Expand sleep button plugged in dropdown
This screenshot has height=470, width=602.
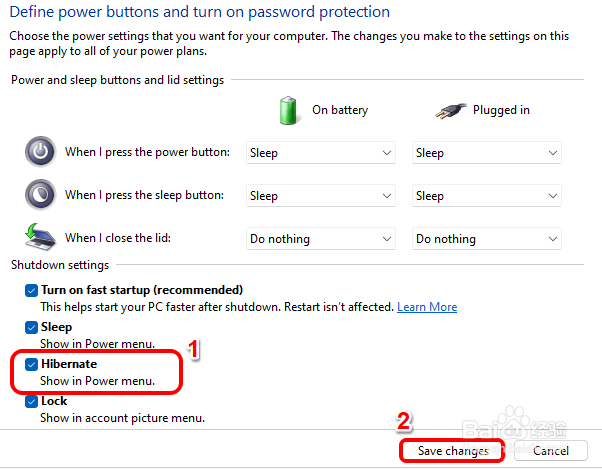[486, 196]
